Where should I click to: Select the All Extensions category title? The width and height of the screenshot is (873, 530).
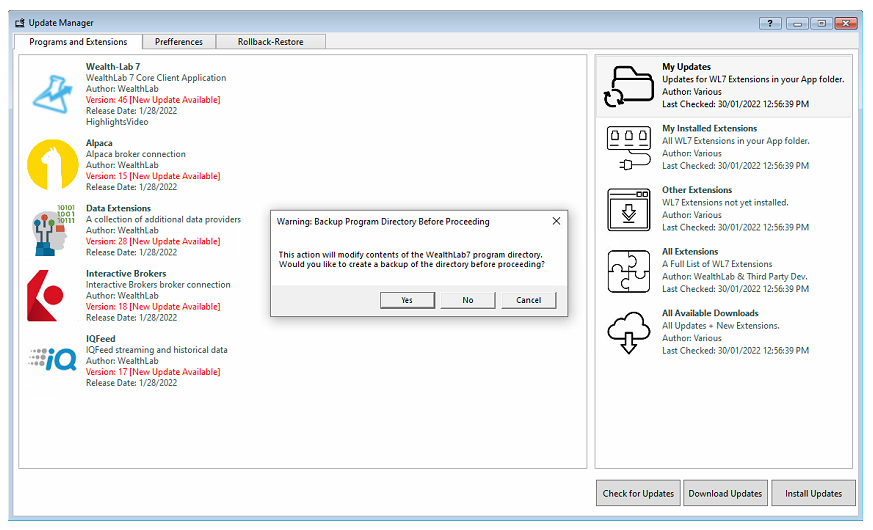(690, 252)
